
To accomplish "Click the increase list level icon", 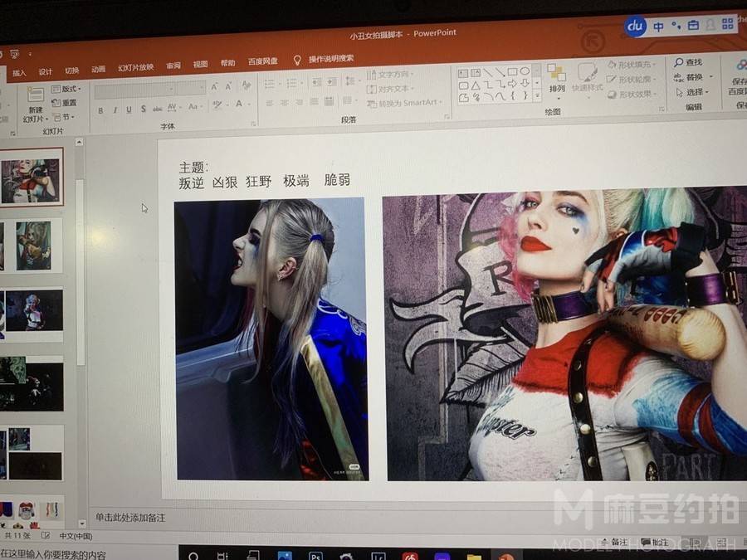I will click(x=331, y=81).
